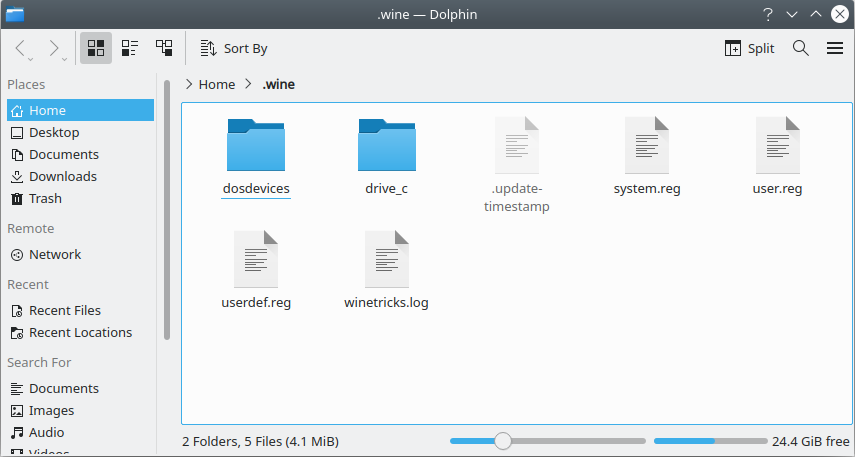Screen dimensions: 855x457
Task: Open Desktop in Places sidebar
Action: click(x=80, y=133)
